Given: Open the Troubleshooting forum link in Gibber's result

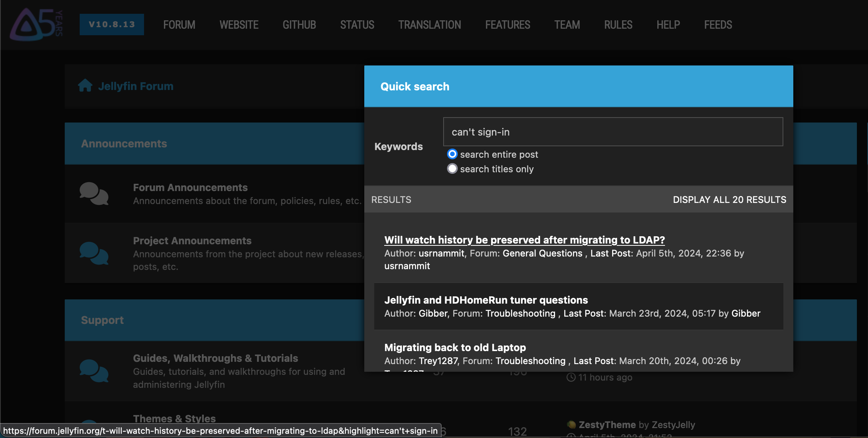Looking at the screenshot, I should 520,313.
